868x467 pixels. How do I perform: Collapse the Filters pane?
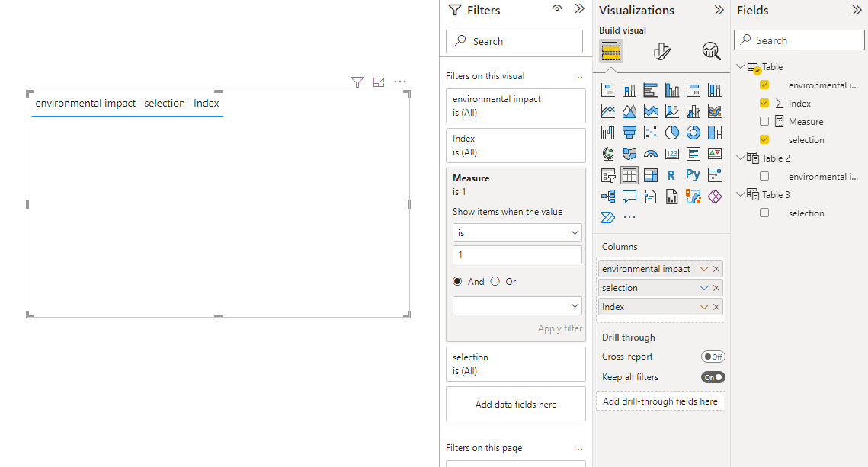click(x=580, y=8)
